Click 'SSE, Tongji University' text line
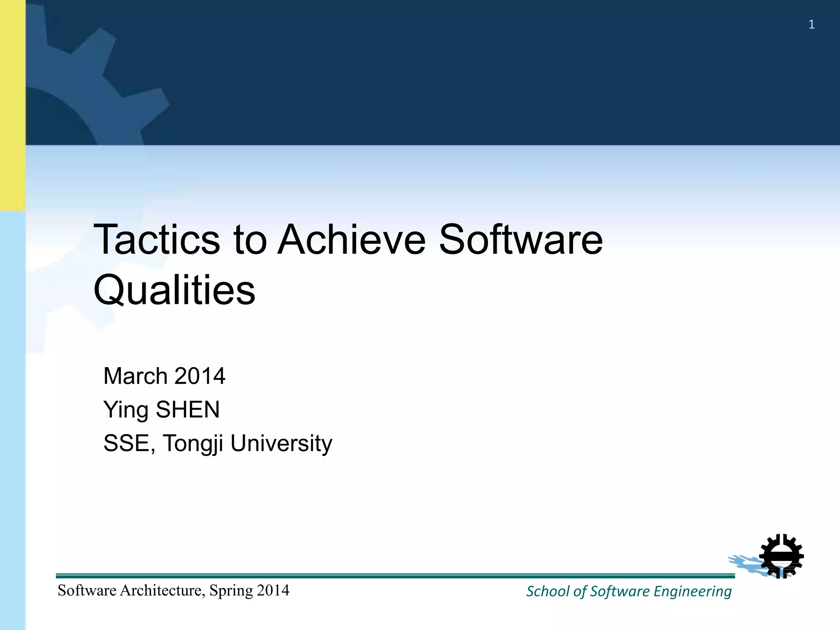This screenshot has height=630, width=840. click(x=218, y=443)
